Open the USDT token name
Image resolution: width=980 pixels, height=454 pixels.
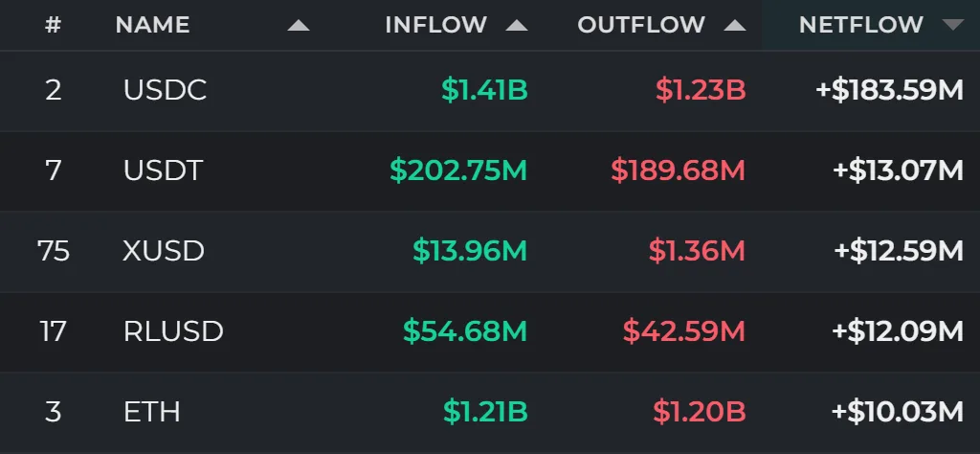point(163,170)
